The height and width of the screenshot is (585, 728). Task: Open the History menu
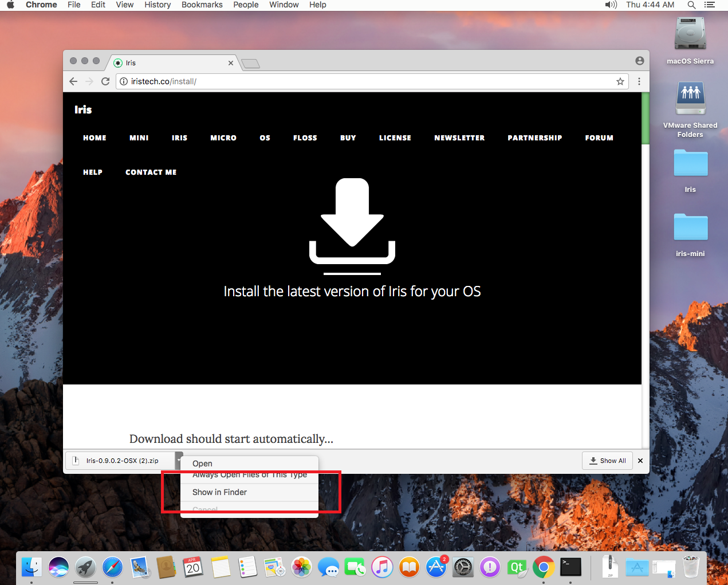[x=158, y=5]
